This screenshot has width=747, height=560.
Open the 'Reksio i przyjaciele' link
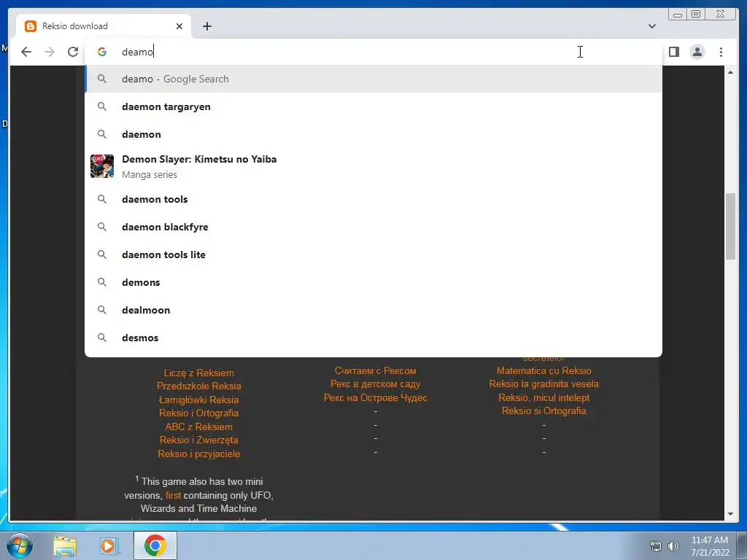[198, 454]
